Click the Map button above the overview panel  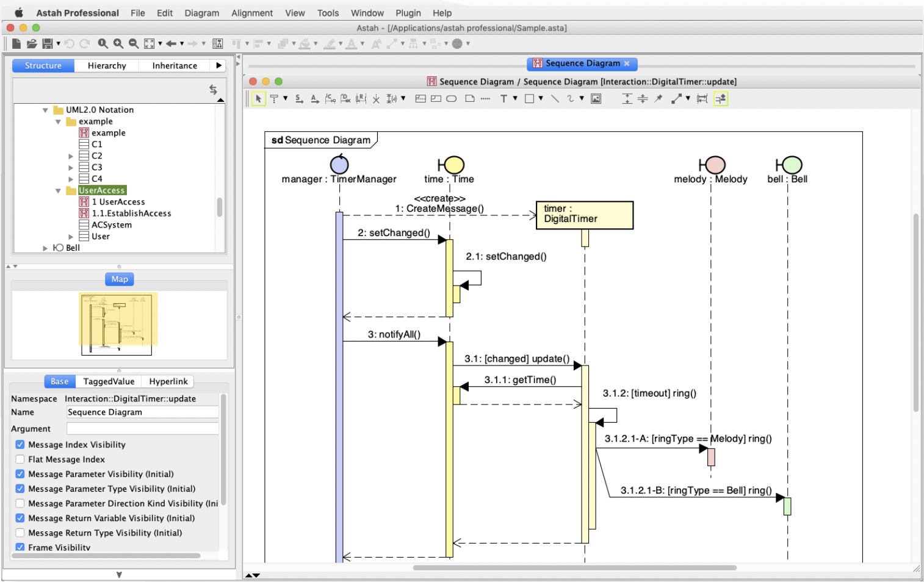tap(118, 279)
